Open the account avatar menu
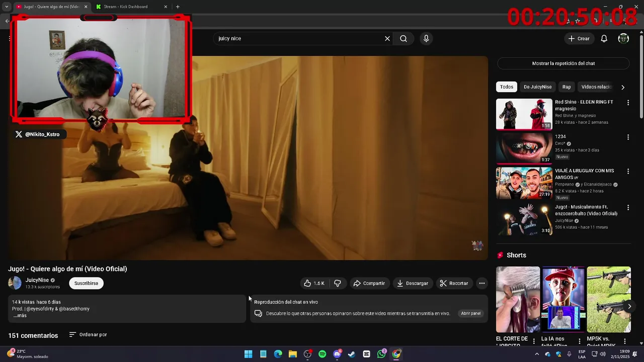This screenshot has height=362, width=644. pos(623,39)
